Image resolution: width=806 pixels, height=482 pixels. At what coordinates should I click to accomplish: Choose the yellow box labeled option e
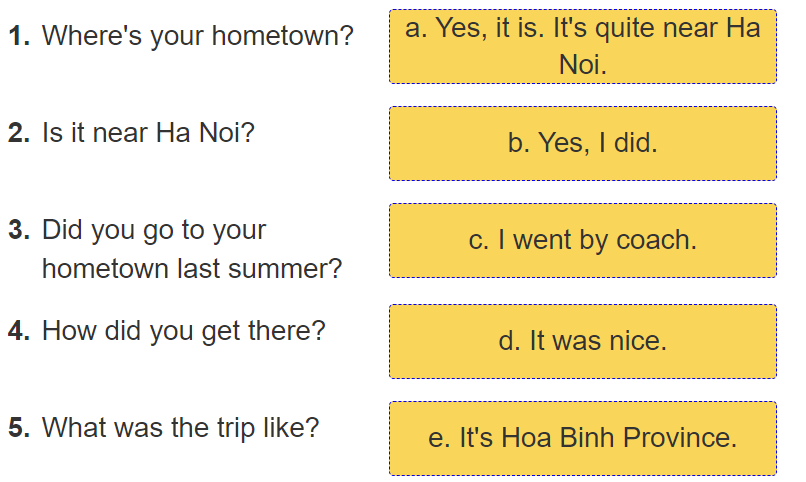click(582, 438)
